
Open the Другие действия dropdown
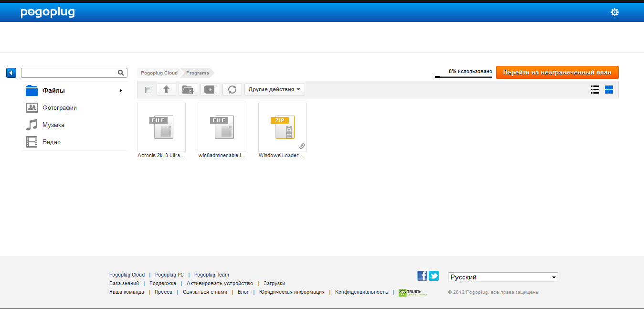tap(274, 89)
